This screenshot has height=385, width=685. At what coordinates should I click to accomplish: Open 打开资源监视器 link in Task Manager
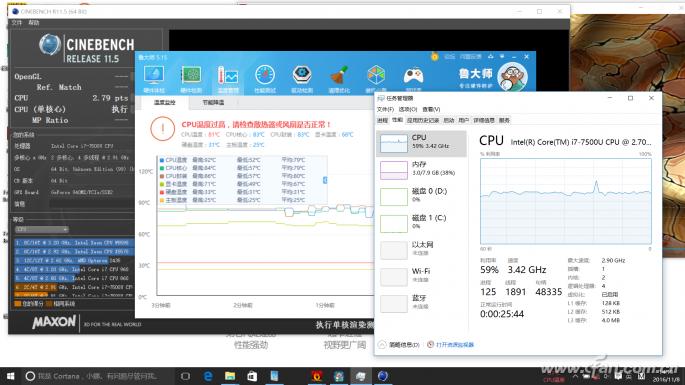tap(450, 345)
